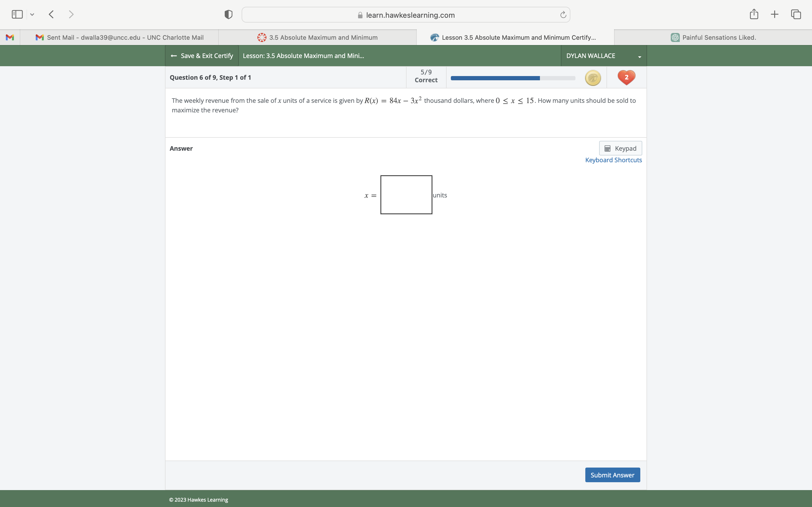
Task: Open a new tab with the plus icon
Action: [x=775, y=14]
